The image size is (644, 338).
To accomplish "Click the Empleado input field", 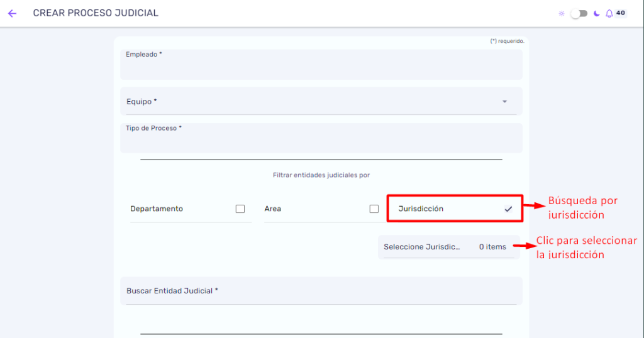I will [321, 65].
